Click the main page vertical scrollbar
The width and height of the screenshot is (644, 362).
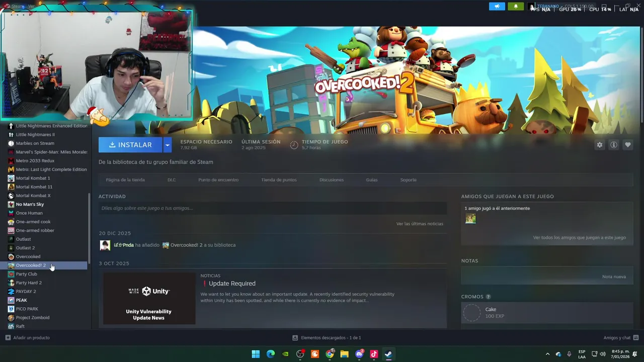pyautogui.click(x=641, y=75)
